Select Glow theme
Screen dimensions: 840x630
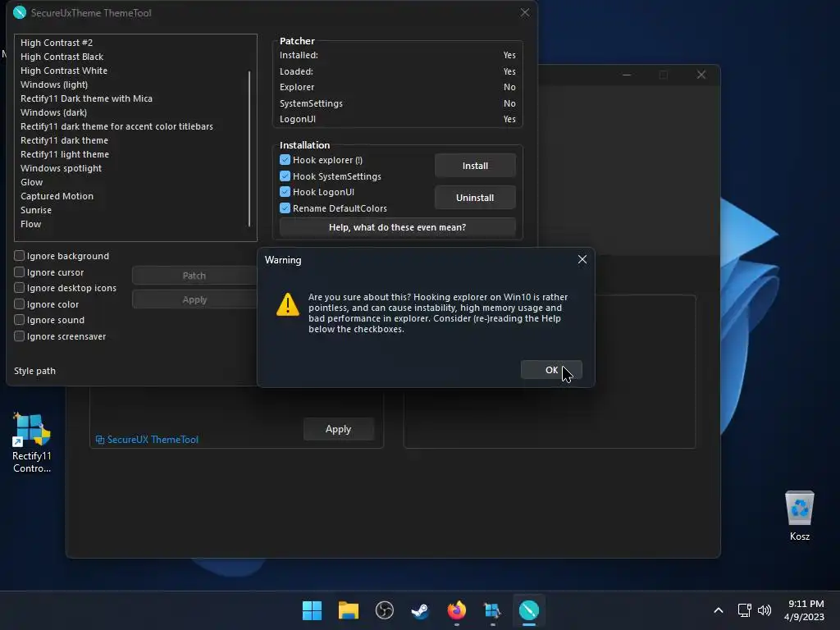32,181
